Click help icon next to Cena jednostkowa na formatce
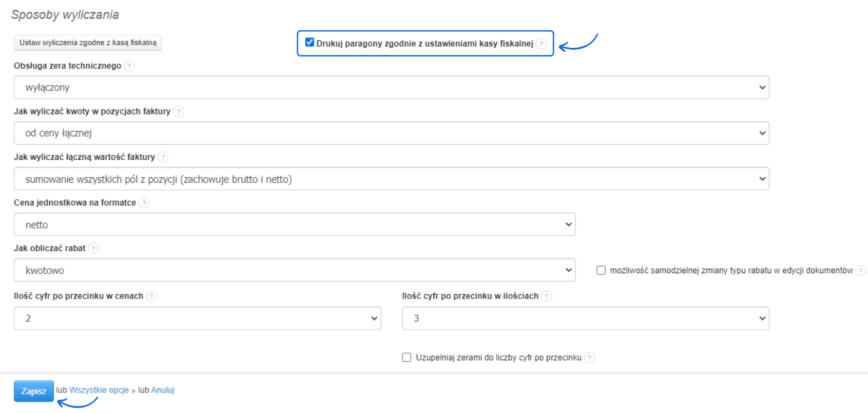 144,203
